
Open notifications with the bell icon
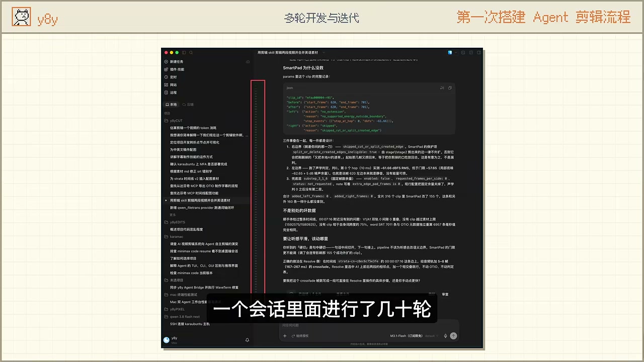(x=247, y=340)
